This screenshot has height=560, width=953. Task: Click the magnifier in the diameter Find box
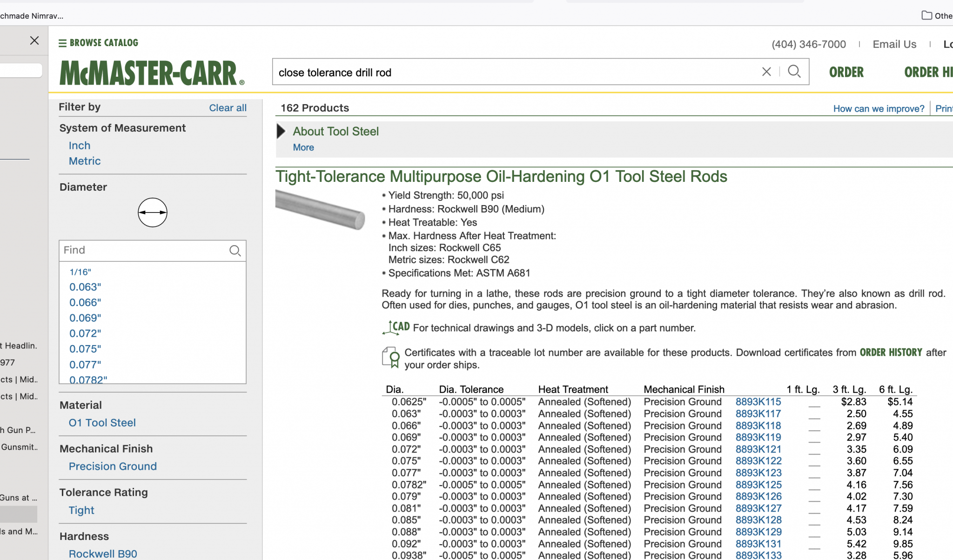[x=235, y=251]
